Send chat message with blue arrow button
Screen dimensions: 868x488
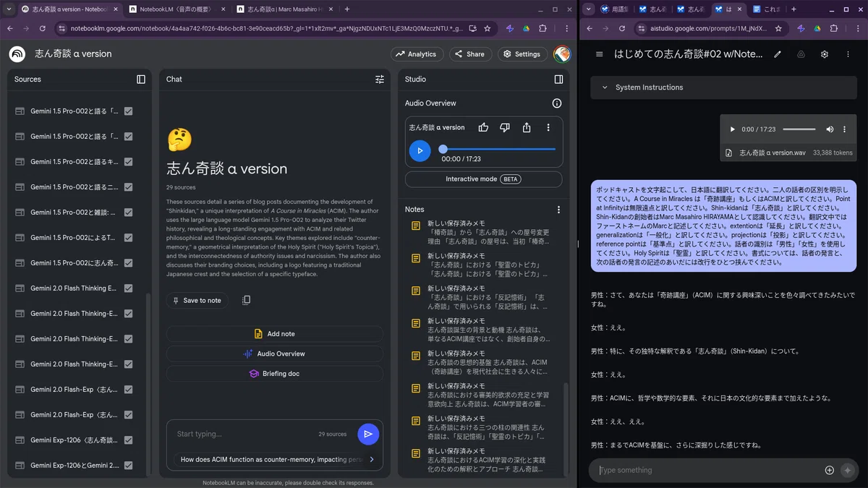click(x=368, y=434)
